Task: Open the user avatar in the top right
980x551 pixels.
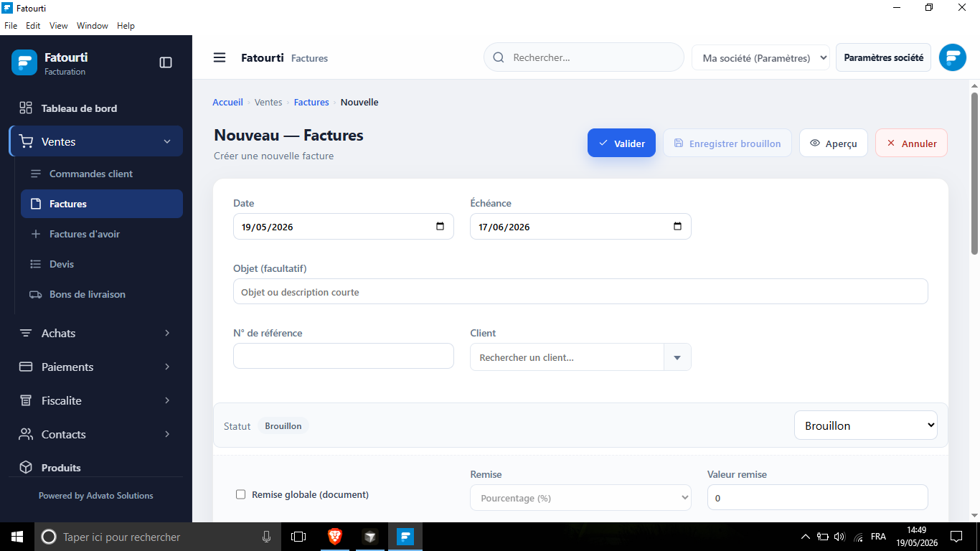Action: click(953, 57)
